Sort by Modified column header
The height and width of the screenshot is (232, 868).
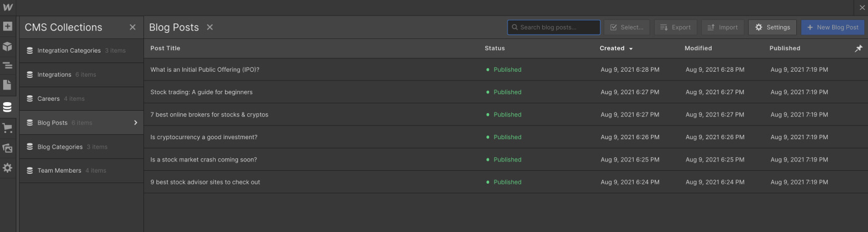click(698, 48)
